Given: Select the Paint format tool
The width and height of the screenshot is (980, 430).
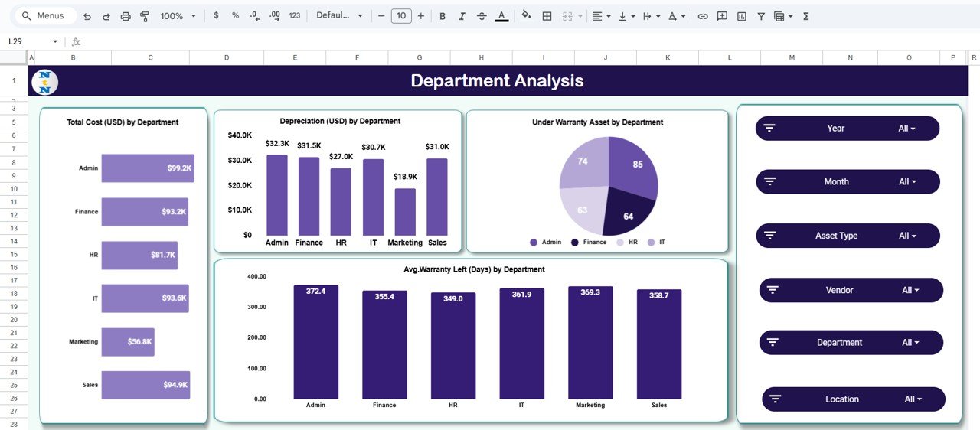Looking at the screenshot, I should click(145, 16).
